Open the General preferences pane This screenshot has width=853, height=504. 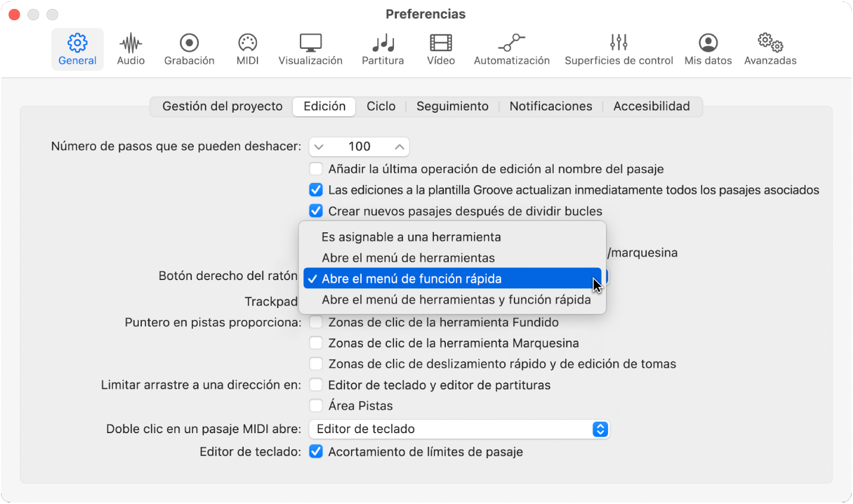pos(77,49)
